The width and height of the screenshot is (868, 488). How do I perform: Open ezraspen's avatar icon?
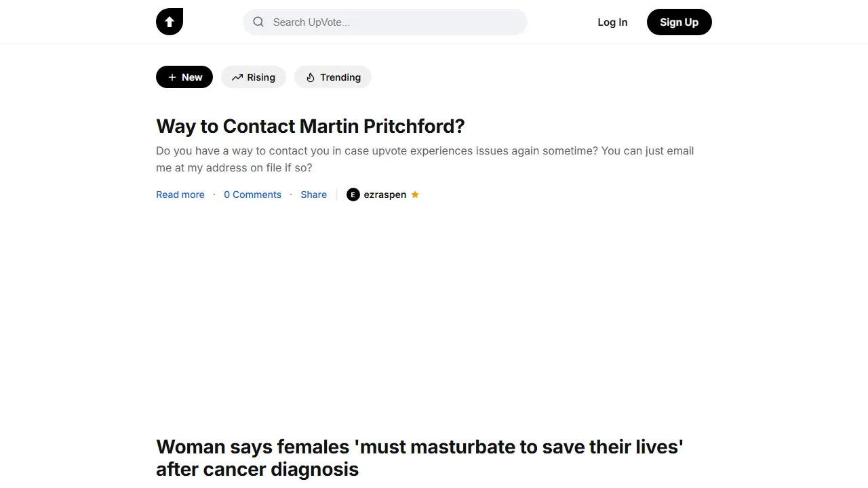(353, 195)
